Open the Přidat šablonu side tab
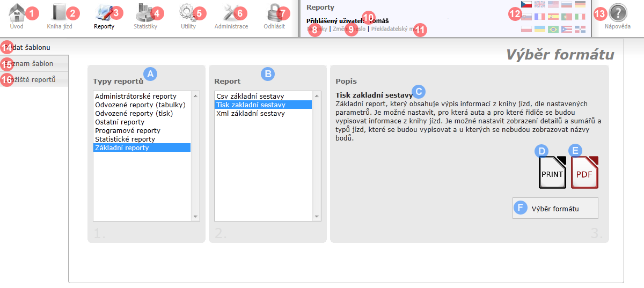Viewport: 644px width, 288px height. pyautogui.click(x=34, y=47)
